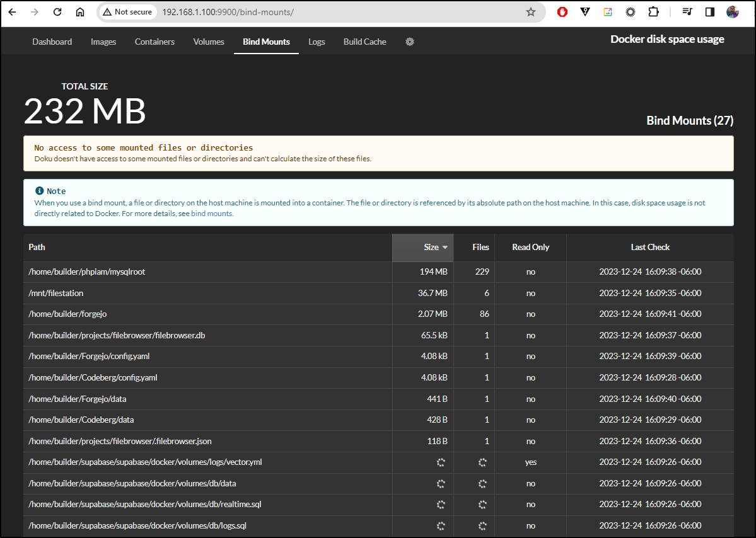This screenshot has width=756, height=538.
Task: Select the /mnt/filestation path row
Action: [378, 294]
